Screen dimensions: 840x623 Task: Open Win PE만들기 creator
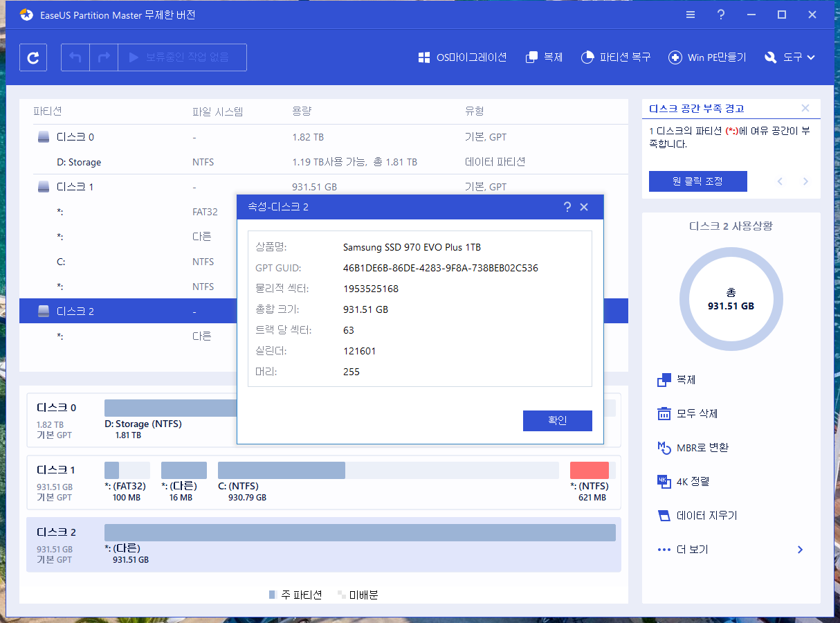pos(707,57)
